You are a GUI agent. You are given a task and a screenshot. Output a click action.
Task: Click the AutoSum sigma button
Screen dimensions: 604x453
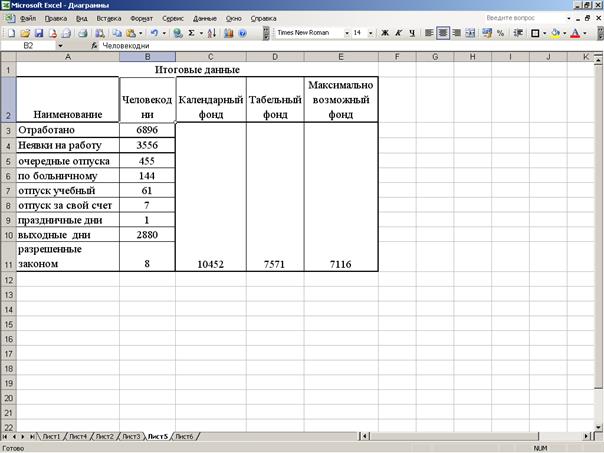[190, 33]
